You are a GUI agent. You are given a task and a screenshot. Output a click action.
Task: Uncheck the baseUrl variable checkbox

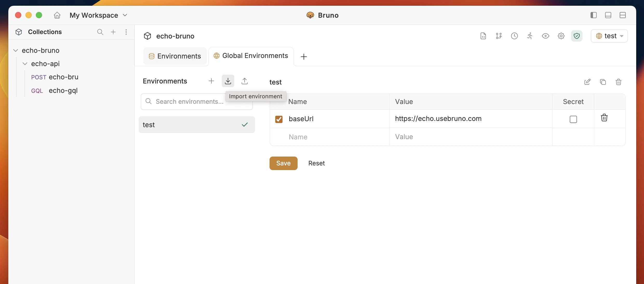(x=279, y=119)
